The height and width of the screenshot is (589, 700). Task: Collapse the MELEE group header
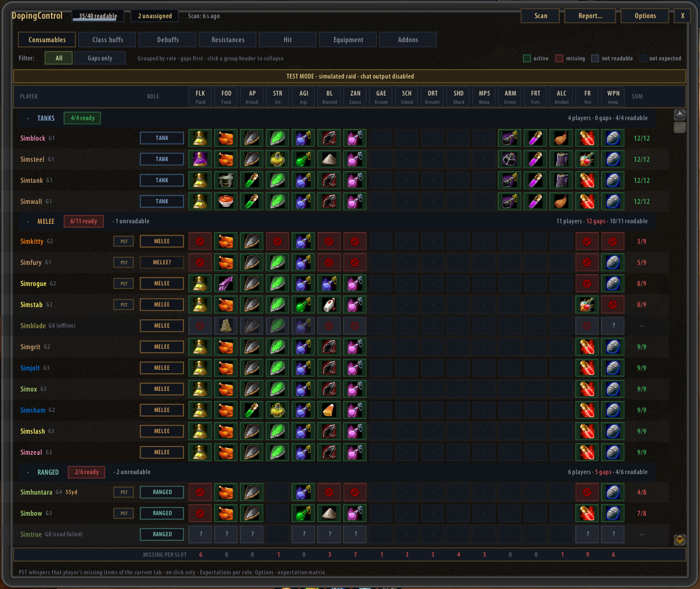point(335,222)
